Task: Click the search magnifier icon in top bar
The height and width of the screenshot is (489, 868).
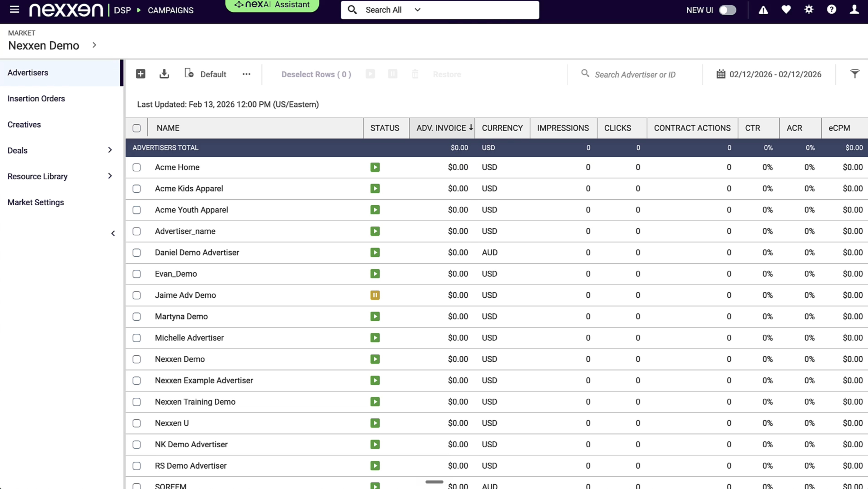Action: click(352, 10)
